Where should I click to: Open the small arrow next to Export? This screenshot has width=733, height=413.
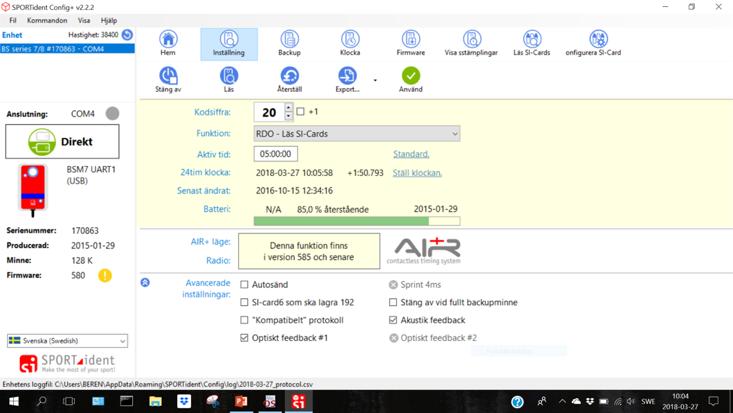coord(375,80)
